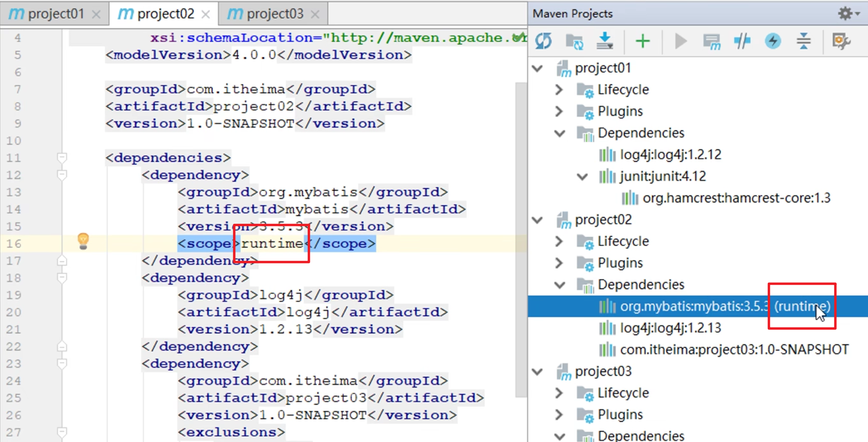Select org.mybatis:mybatis:3.5.3 runtime dependency
This screenshot has height=442, width=868.
pyautogui.click(x=698, y=306)
